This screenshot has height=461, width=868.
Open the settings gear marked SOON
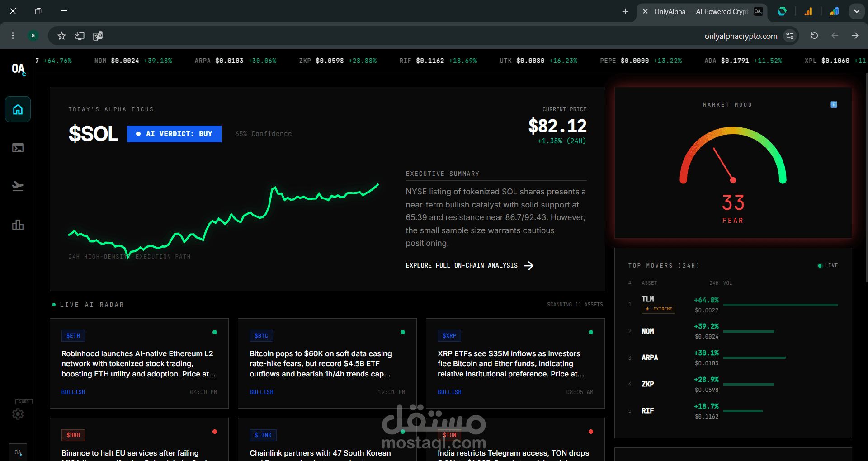coord(18,414)
